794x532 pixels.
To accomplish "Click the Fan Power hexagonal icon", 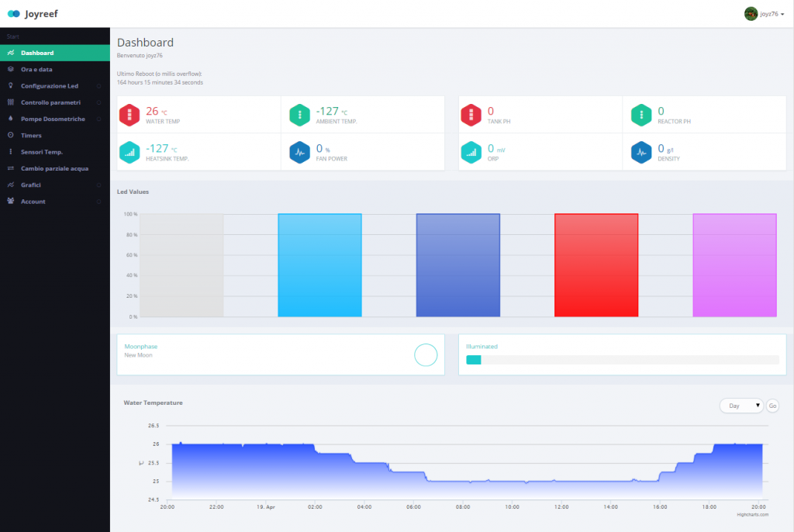I will click(x=299, y=152).
